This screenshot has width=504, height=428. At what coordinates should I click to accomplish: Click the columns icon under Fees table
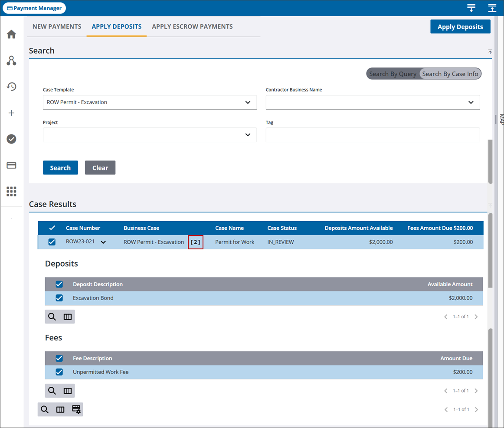(68, 391)
